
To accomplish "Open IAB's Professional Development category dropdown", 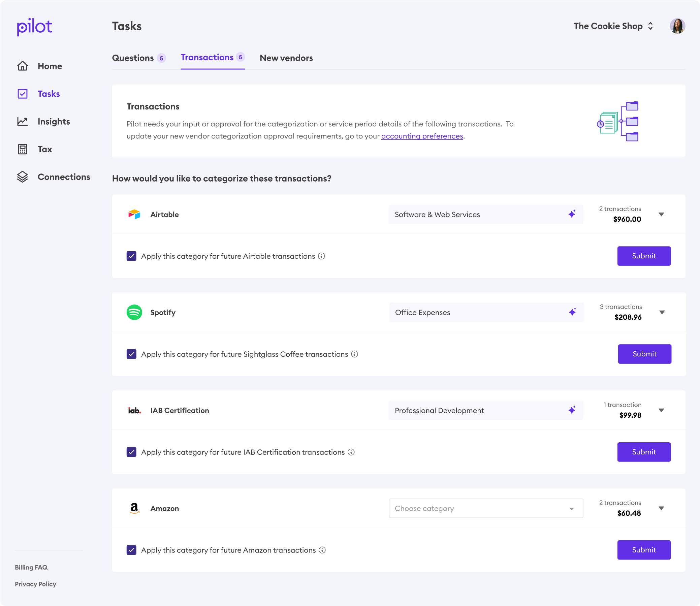I will [486, 411].
